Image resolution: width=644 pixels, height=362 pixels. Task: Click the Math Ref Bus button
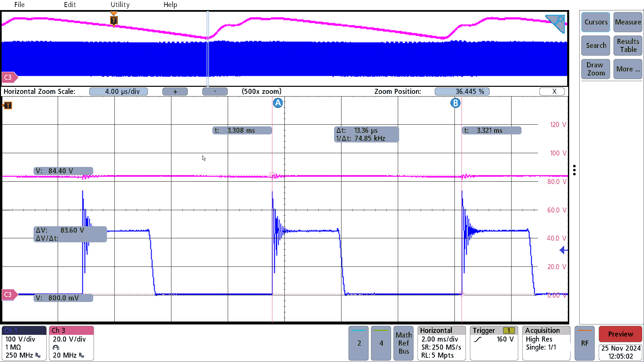point(404,343)
